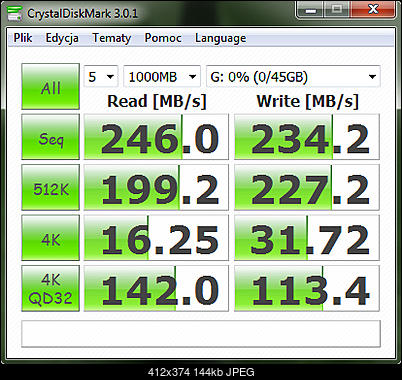Start the 512K test
402x380 pixels.
pos(51,188)
